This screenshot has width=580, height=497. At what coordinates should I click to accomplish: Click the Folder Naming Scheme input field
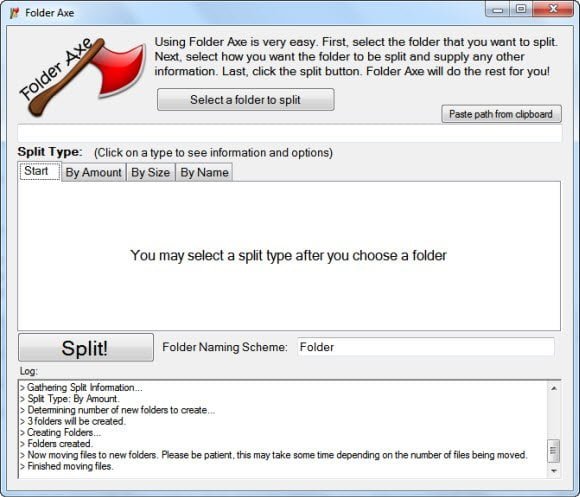(426, 347)
